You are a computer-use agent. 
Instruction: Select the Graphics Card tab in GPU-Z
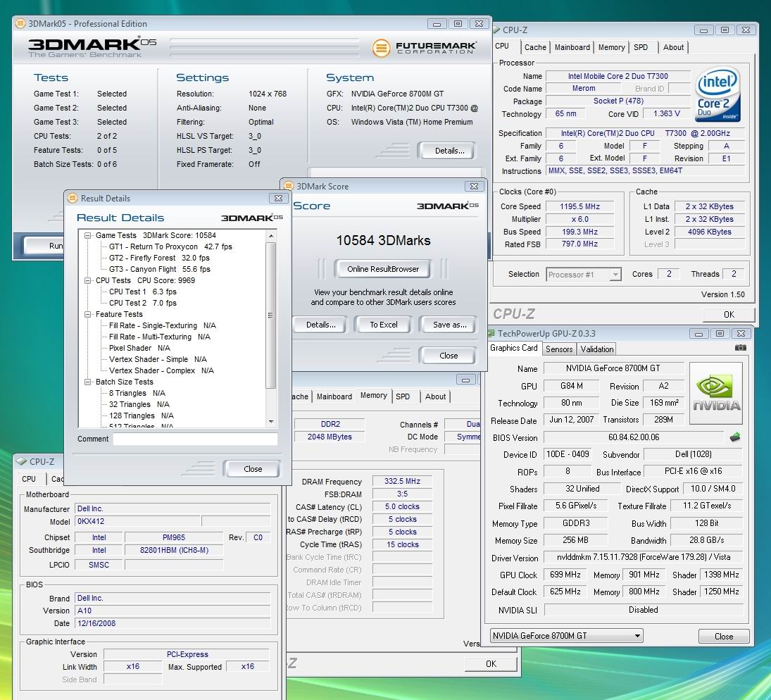[514, 348]
